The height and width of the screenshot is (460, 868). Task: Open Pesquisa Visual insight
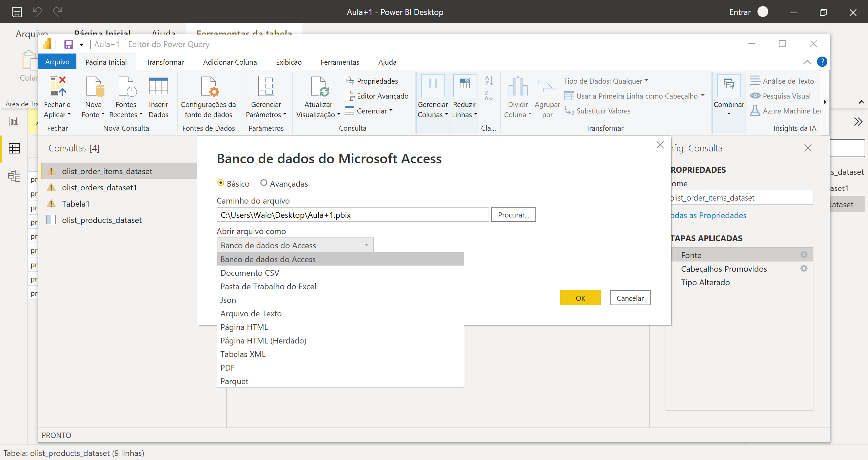pyautogui.click(x=781, y=96)
